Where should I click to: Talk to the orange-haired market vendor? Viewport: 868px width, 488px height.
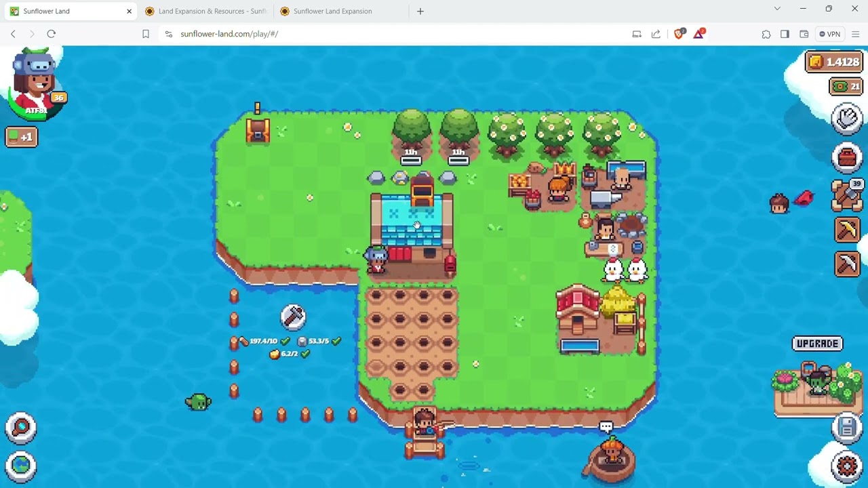[558, 189]
